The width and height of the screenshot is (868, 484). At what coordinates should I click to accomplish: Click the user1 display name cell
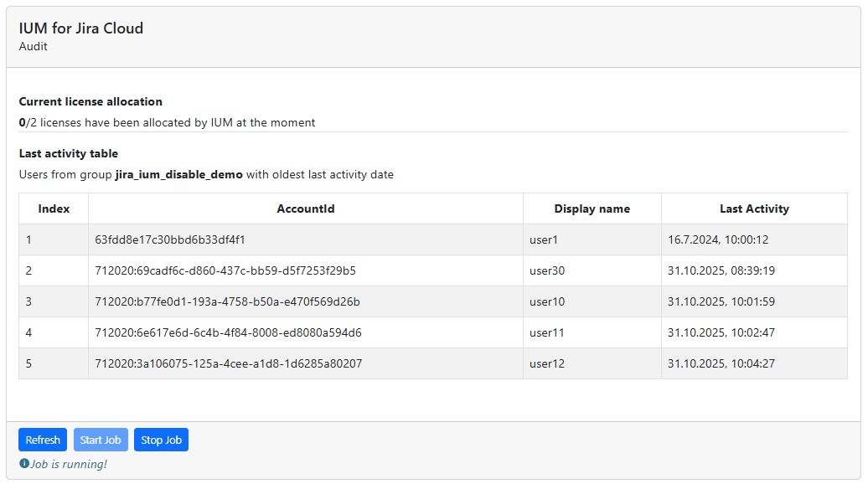coord(544,239)
